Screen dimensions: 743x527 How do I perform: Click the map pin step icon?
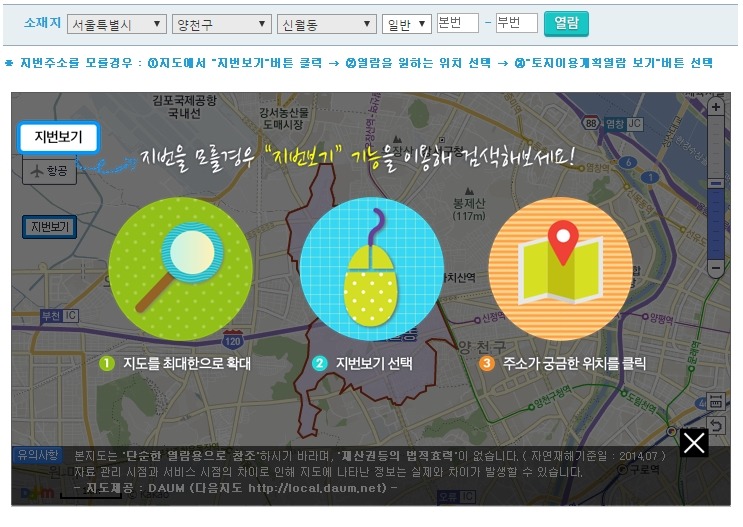coord(560,269)
